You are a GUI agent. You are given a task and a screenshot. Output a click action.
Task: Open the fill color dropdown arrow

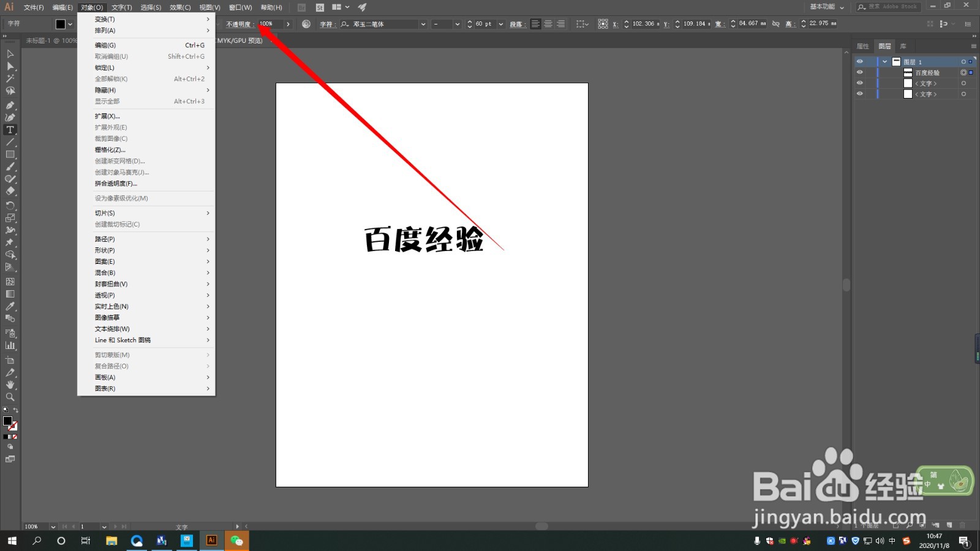click(x=70, y=24)
